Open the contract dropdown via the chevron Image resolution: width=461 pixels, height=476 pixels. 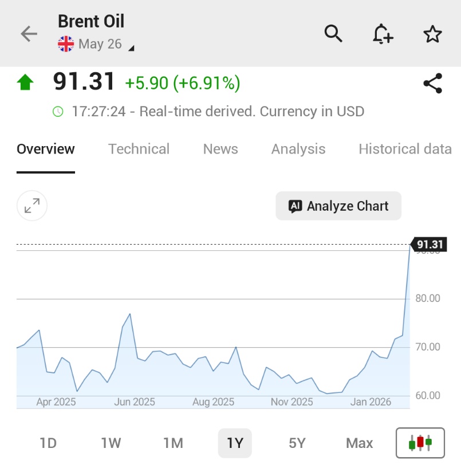coord(131,48)
